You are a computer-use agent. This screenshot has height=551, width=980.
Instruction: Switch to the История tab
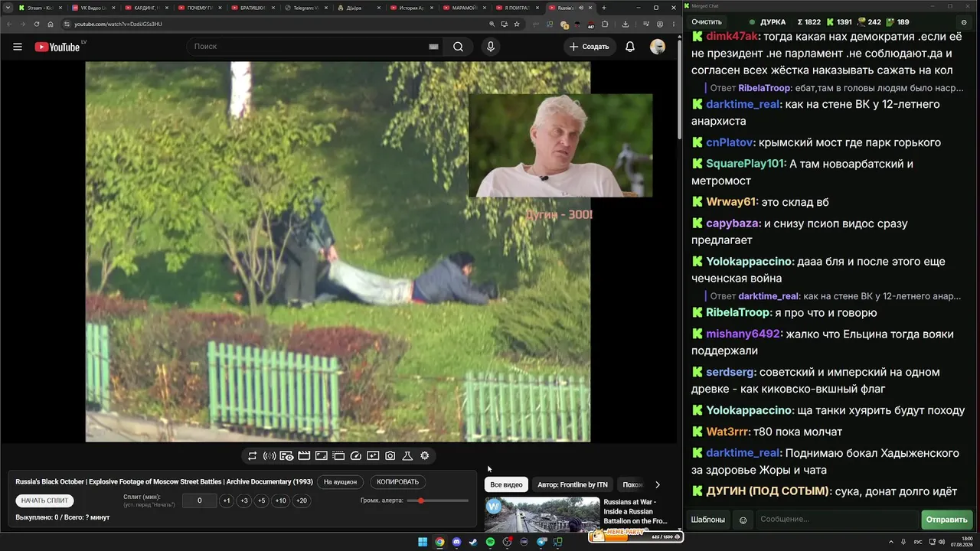412,8
